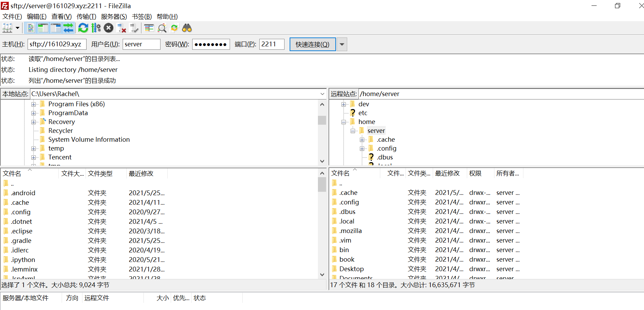The image size is (644, 310).
Task: Open the 文件(F) menu
Action: (x=12, y=16)
